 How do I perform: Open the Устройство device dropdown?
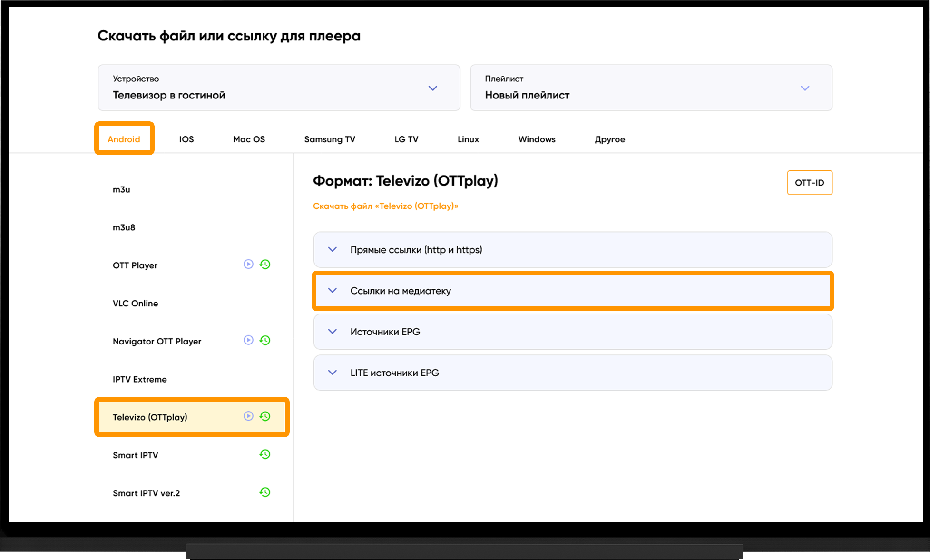click(x=279, y=88)
